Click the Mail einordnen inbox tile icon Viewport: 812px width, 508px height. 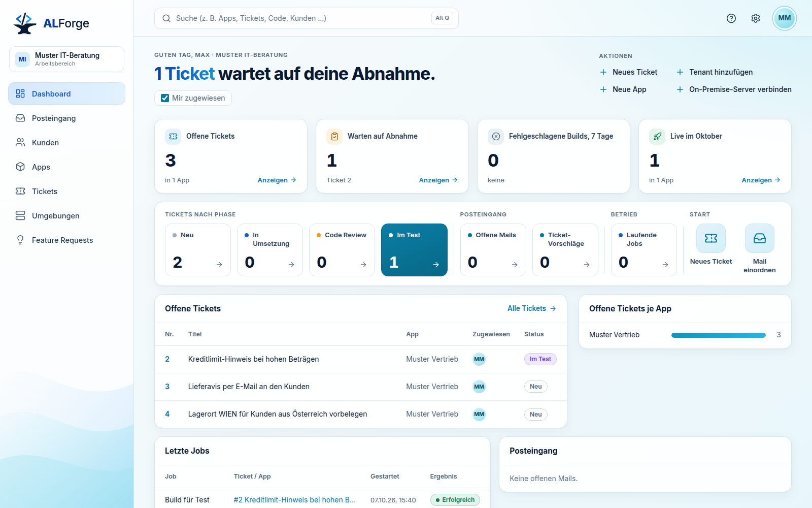(760, 238)
